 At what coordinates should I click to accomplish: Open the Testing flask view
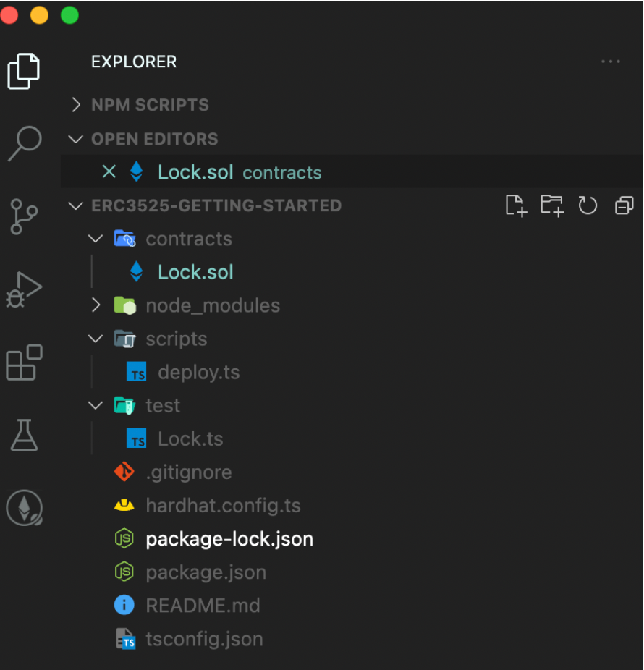[24, 435]
